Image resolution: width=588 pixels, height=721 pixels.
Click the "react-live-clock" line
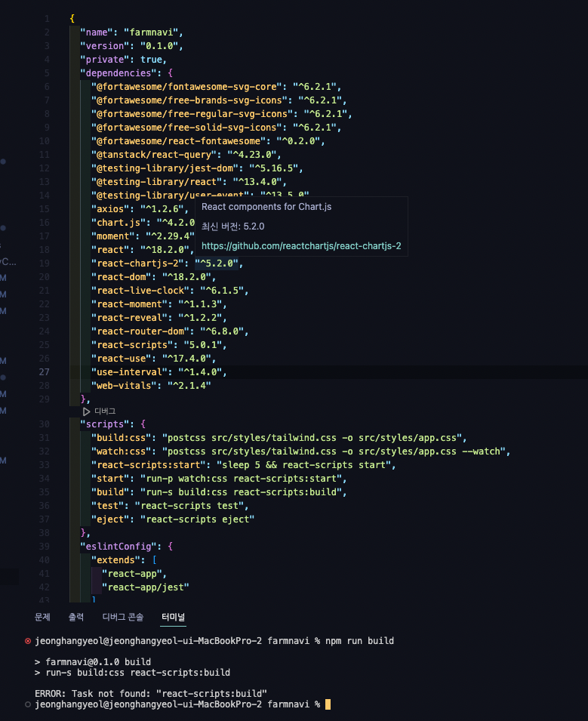(x=170, y=291)
